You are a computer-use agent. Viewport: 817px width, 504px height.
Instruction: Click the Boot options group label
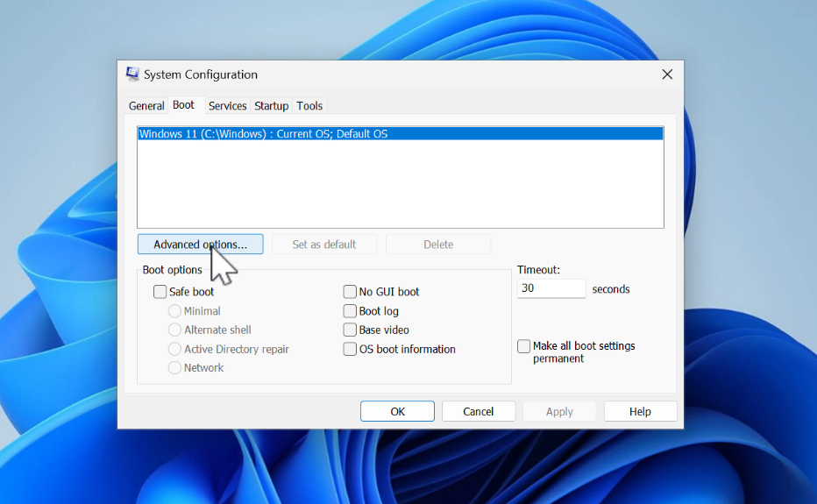(172, 270)
